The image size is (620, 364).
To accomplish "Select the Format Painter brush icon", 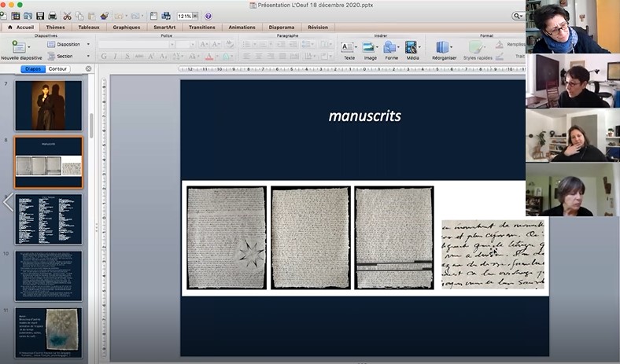I will [105, 16].
